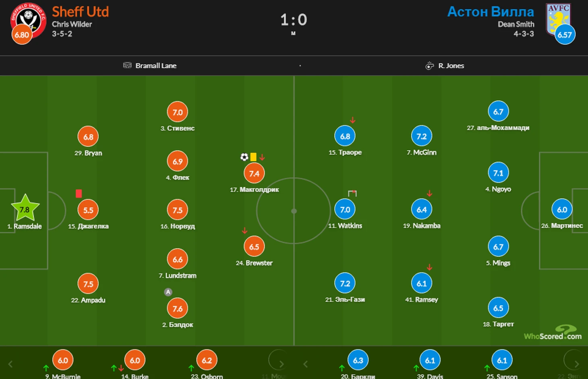Click the assist 'A' icon near Бэлдок
Viewport: 588px width, 379px height.
tap(168, 292)
